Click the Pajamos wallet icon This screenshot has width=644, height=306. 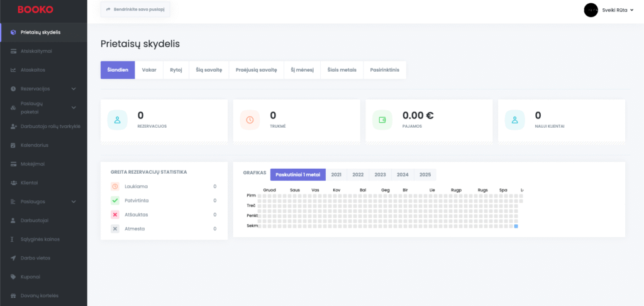[382, 120]
